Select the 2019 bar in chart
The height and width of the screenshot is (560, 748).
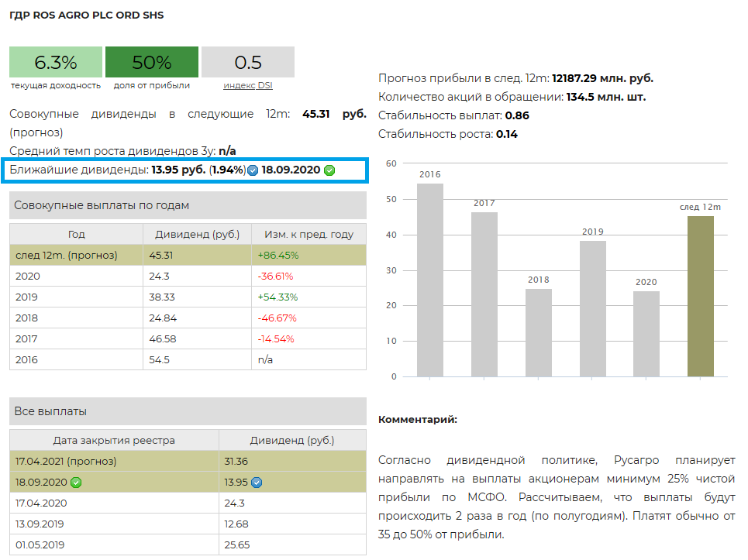[x=593, y=309]
